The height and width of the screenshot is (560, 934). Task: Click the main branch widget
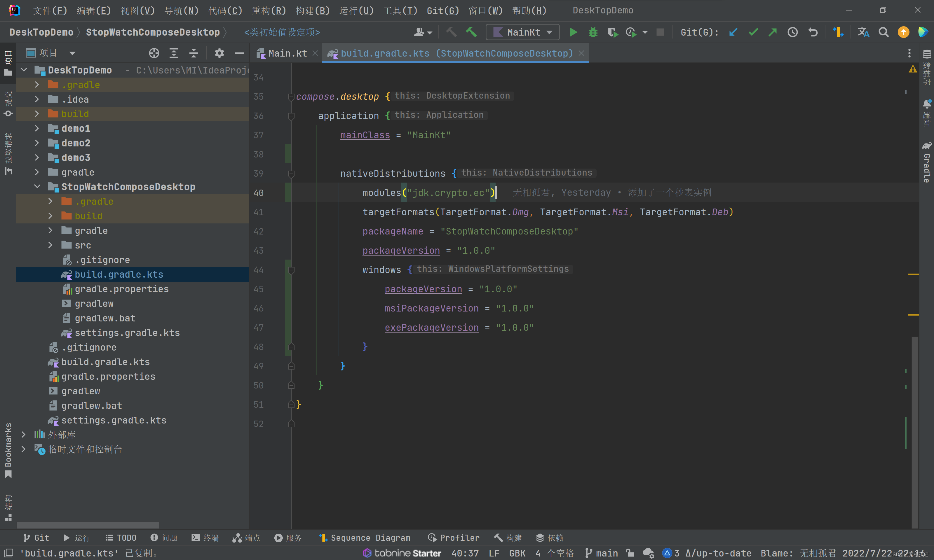click(601, 553)
